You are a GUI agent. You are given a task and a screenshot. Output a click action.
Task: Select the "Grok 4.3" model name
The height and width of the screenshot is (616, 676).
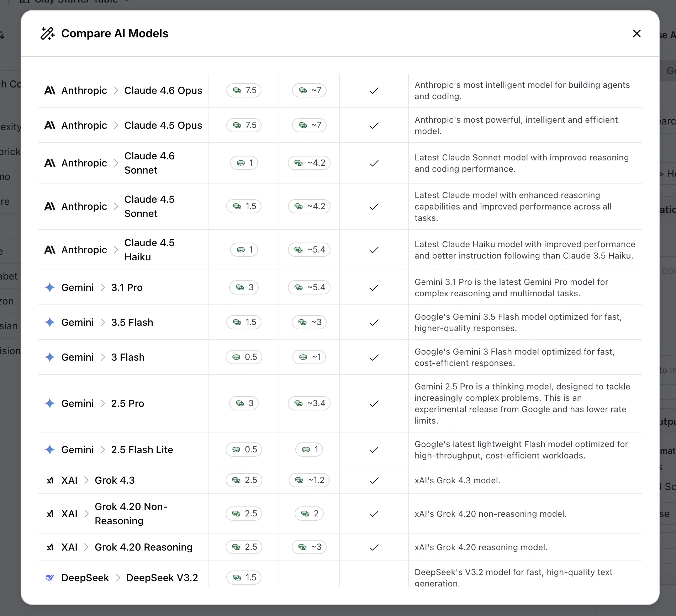click(x=115, y=480)
